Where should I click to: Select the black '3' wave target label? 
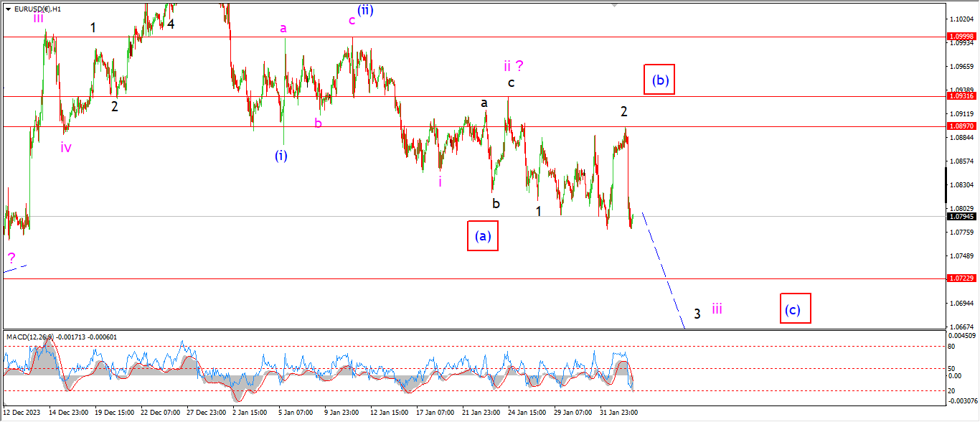[x=697, y=314]
